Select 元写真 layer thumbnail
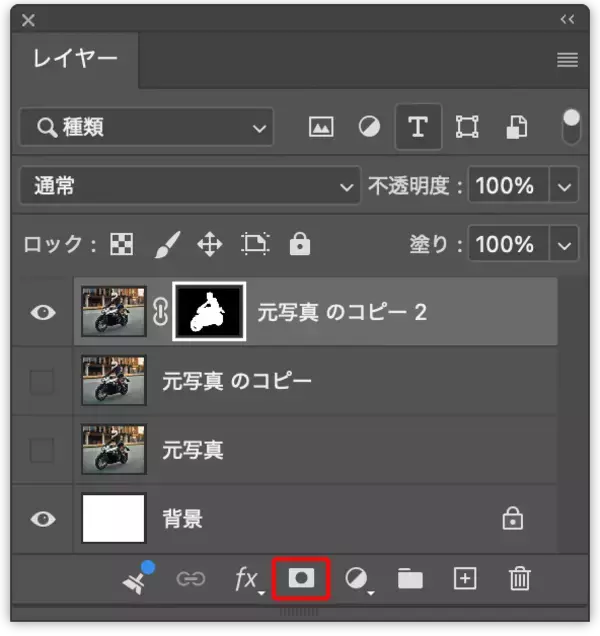 tap(113, 449)
